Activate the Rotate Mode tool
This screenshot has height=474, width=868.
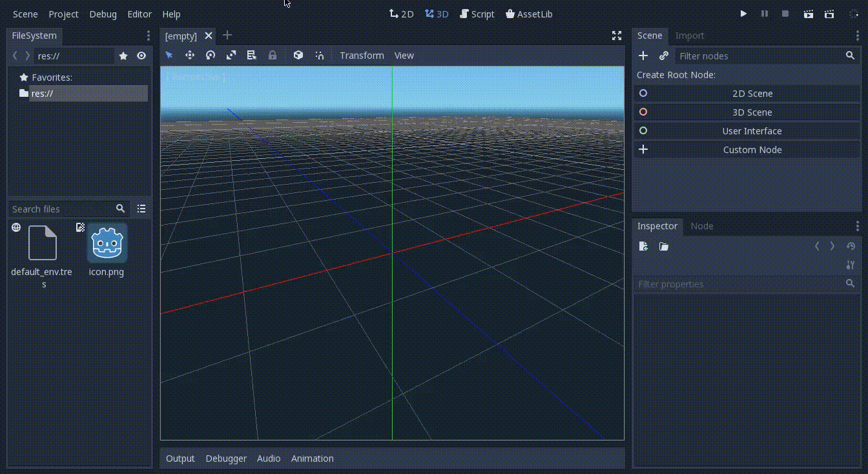(x=211, y=56)
